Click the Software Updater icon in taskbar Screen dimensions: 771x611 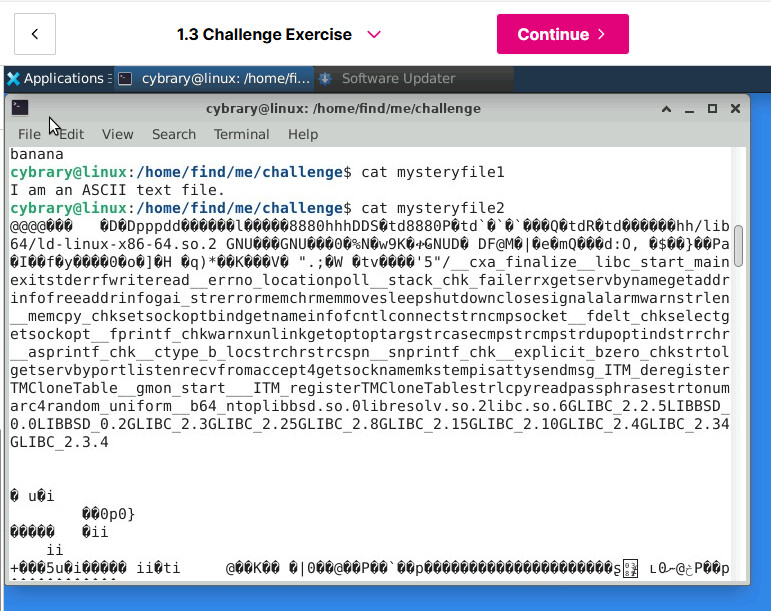[x=325, y=78]
